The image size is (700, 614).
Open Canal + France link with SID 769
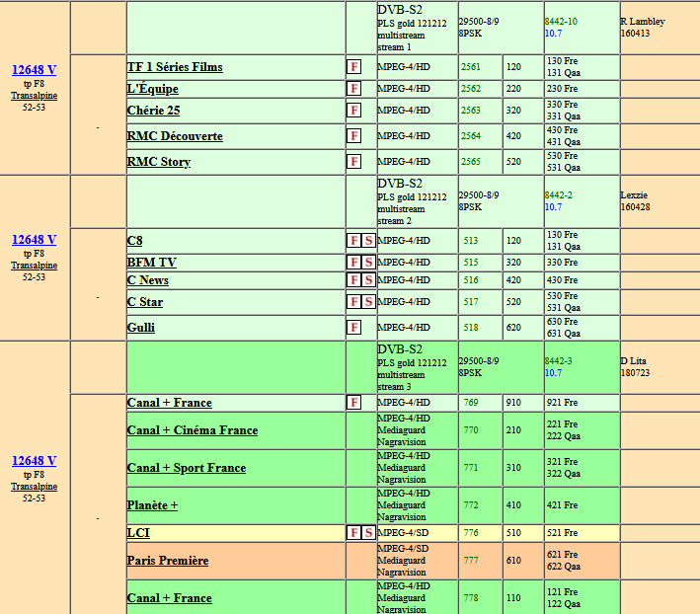click(169, 403)
